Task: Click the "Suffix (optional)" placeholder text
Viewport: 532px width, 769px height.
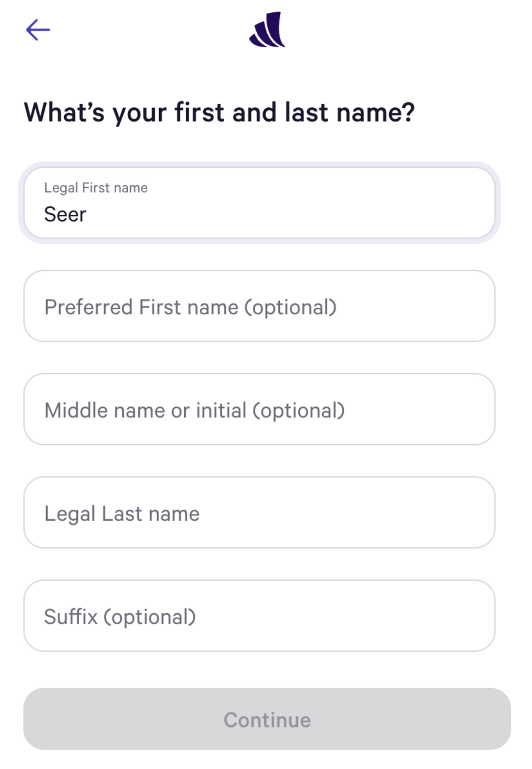Action: click(120, 617)
